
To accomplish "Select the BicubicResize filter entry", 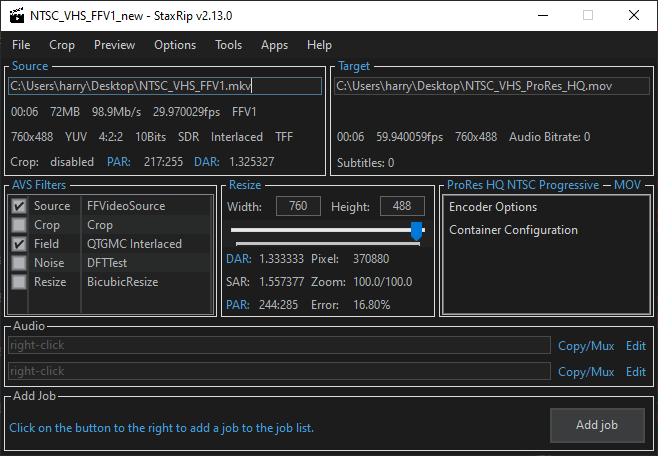I will (123, 281).
